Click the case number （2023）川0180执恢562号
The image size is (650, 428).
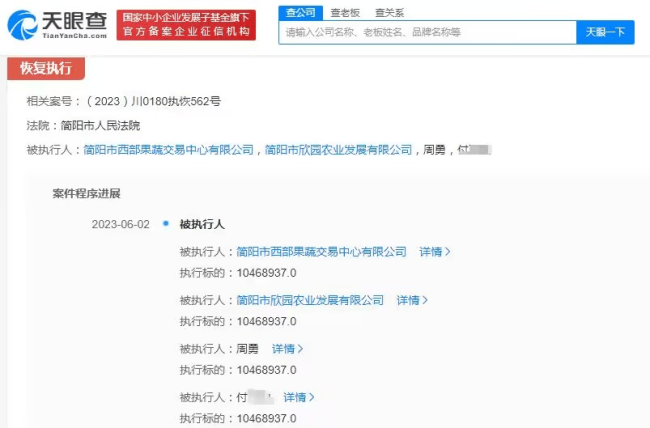(153, 101)
